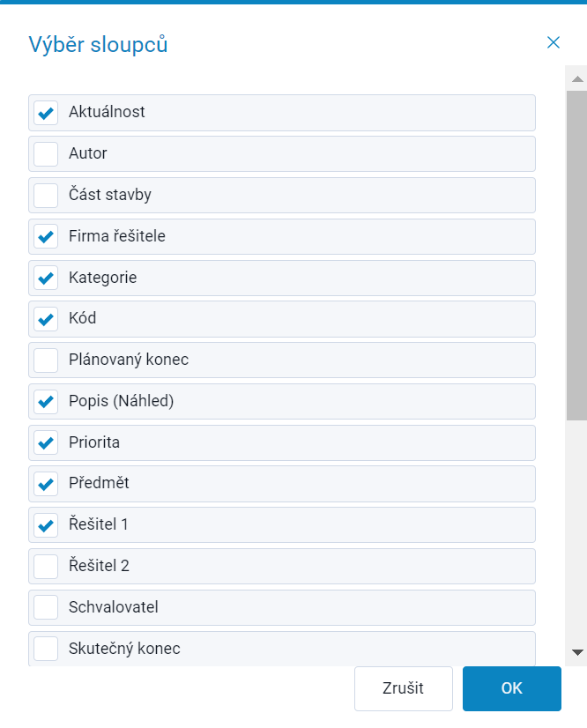587x728 pixels.
Task: Select the Skutečný konec checkbox
Action: coord(46,649)
